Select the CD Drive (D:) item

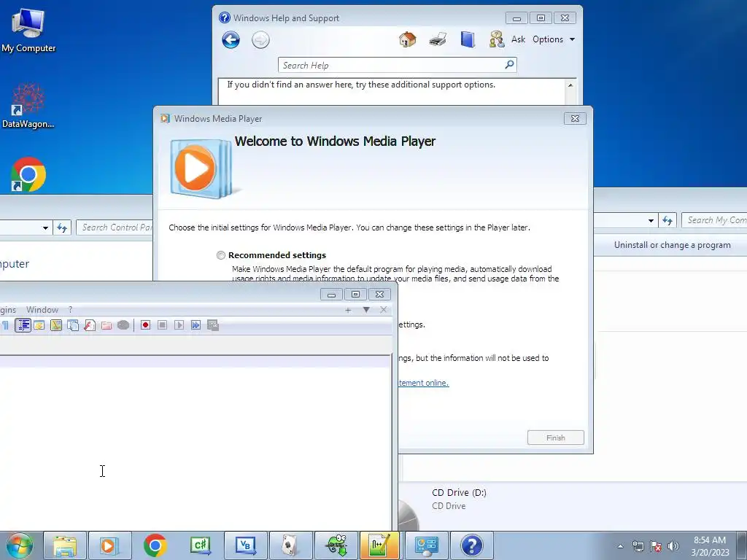point(457,499)
